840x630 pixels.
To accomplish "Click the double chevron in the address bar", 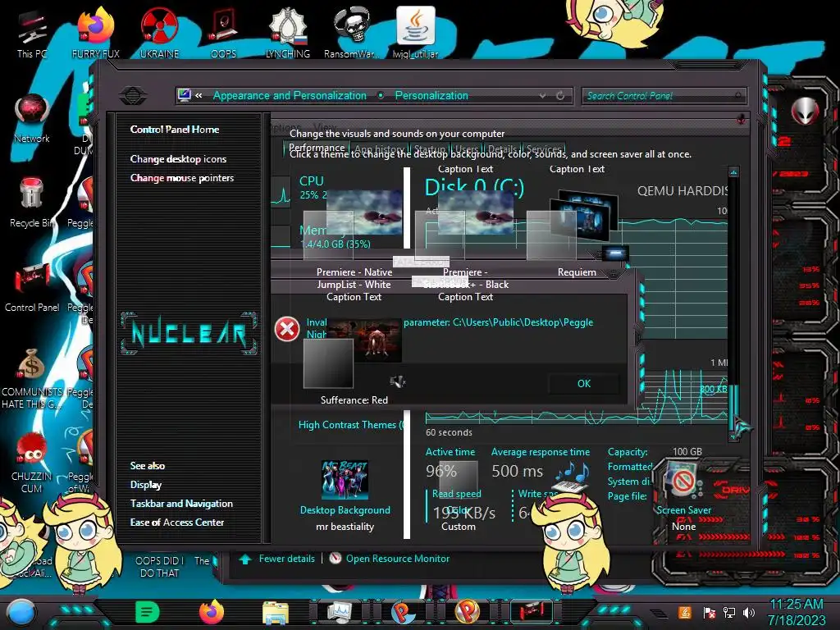I will [x=199, y=95].
